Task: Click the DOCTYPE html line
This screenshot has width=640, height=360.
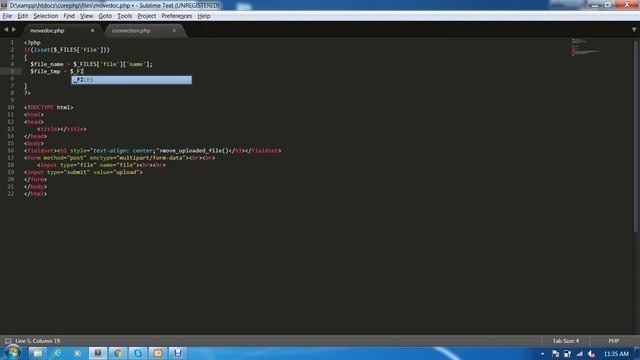Action: [x=49, y=107]
